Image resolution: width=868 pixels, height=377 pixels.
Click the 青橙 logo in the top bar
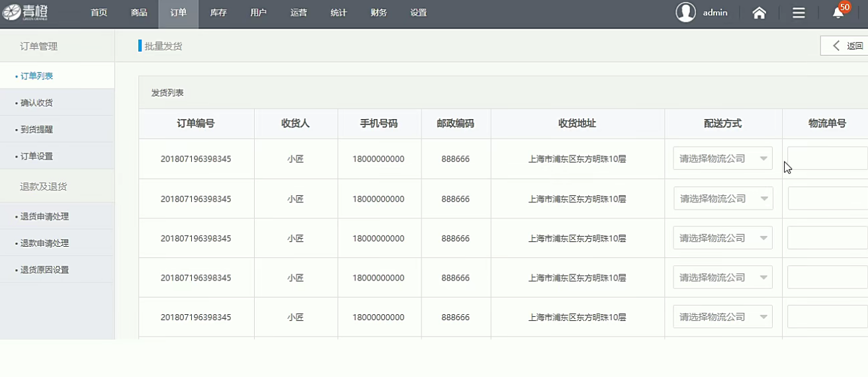coord(26,13)
